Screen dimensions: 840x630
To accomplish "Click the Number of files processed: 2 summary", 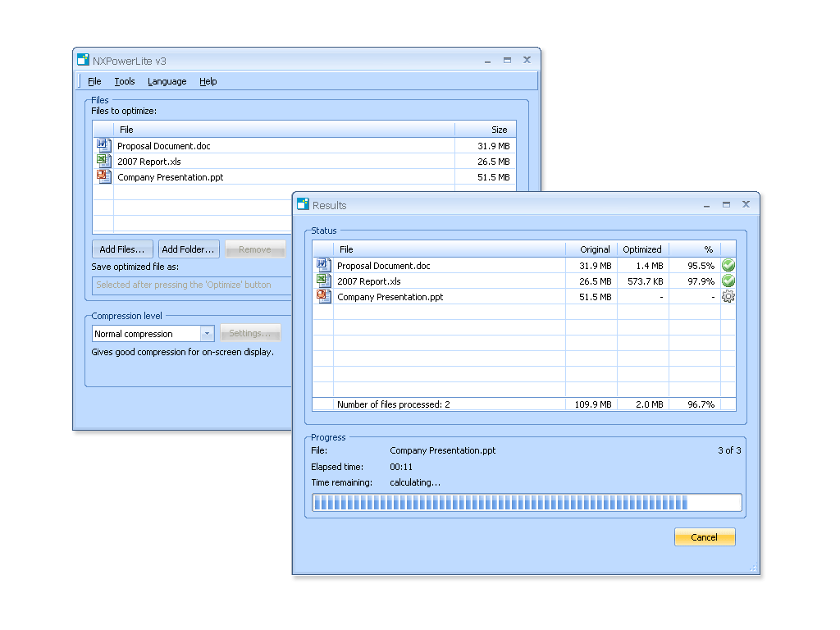I will [x=393, y=404].
